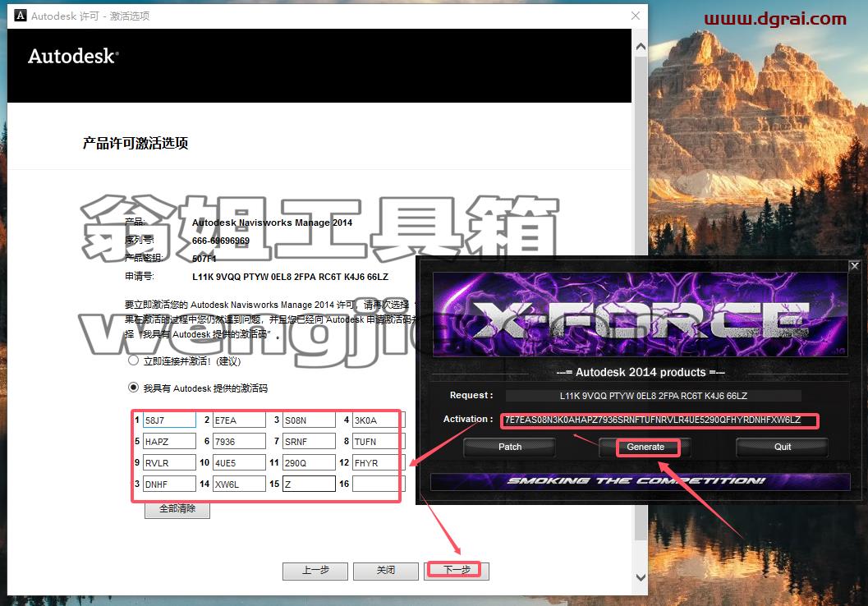Click the Generate button in X-Force
The height and width of the screenshot is (606, 868).
[x=645, y=447]
